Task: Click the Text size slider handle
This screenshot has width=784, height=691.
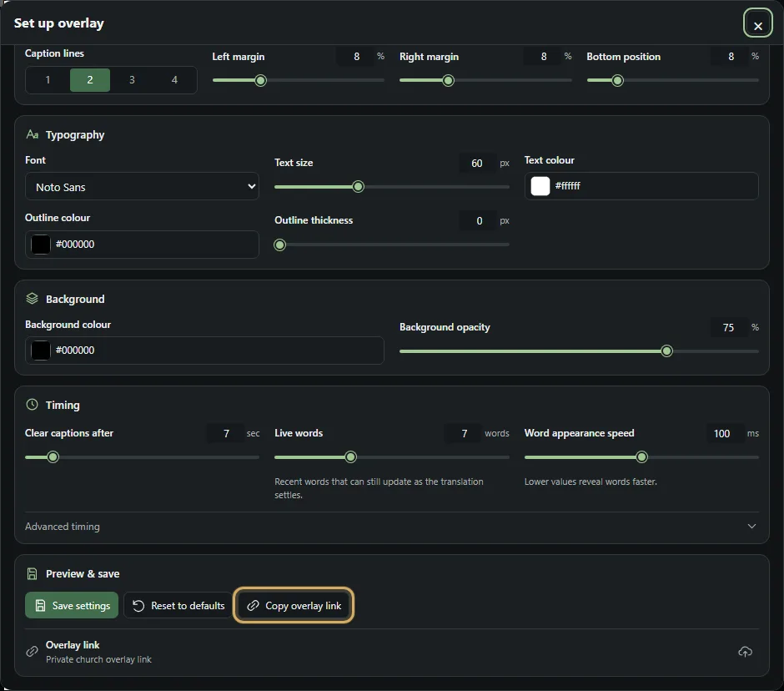Action: pyautogui.click(x=358, y=187)
